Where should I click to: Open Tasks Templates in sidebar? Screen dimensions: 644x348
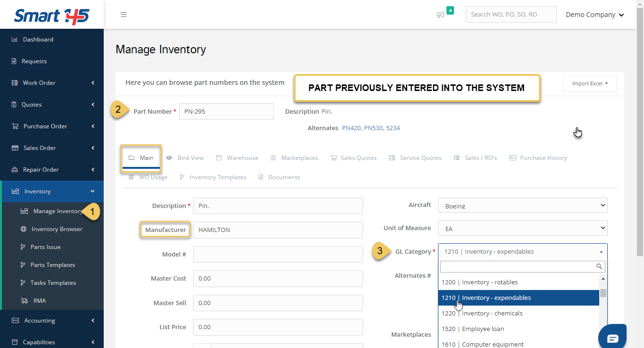[x=53, y=283]
